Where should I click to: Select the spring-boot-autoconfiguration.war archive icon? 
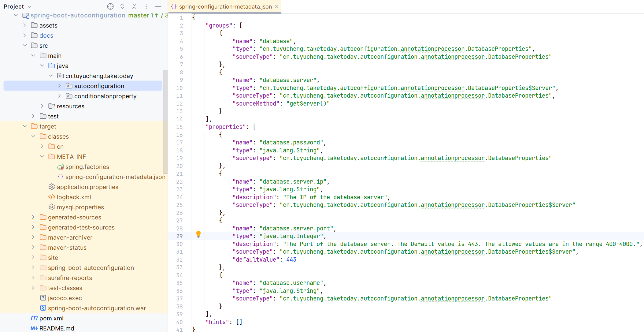coord(43,308)
